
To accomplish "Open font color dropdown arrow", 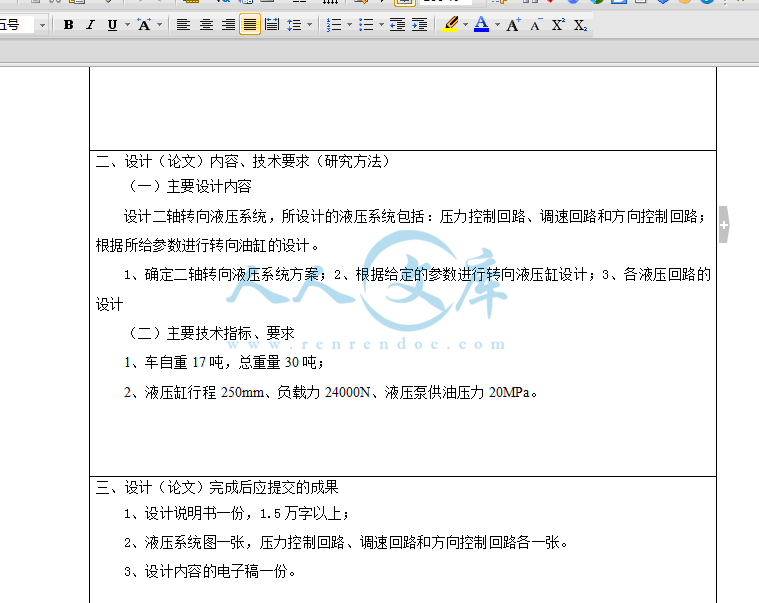I will click(497, 25).
